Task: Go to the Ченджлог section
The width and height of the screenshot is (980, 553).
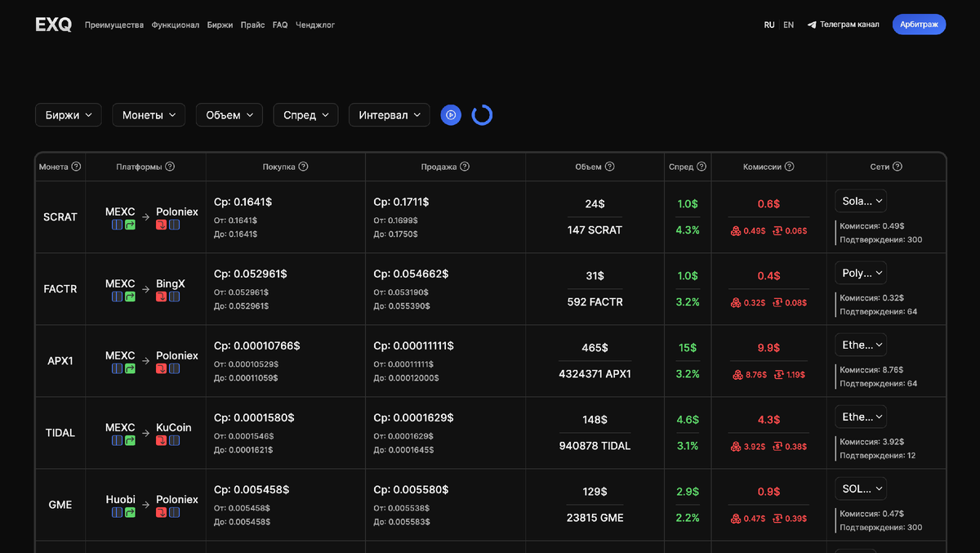Action: point(315,25)
